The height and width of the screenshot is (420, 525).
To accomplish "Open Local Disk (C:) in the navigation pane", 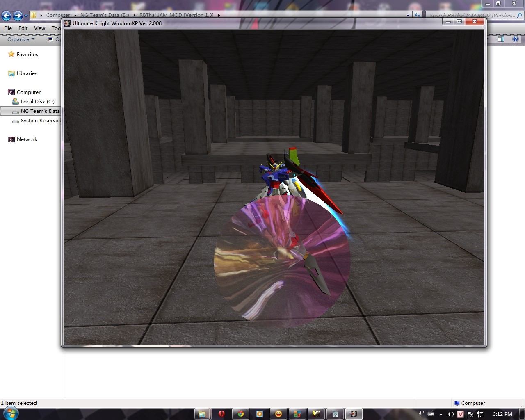I will (37, 101).
